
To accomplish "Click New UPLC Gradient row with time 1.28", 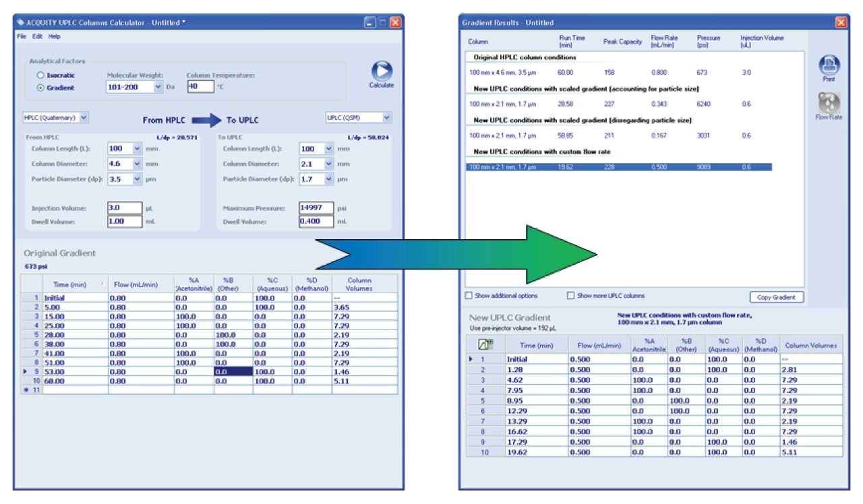I will tap(654, 370).
